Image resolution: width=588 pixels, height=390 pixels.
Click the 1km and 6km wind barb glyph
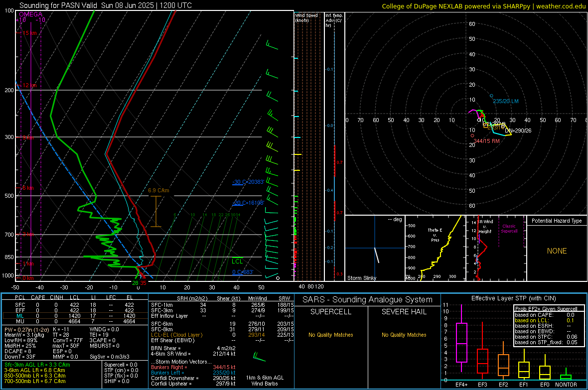[x=259, y=357]
